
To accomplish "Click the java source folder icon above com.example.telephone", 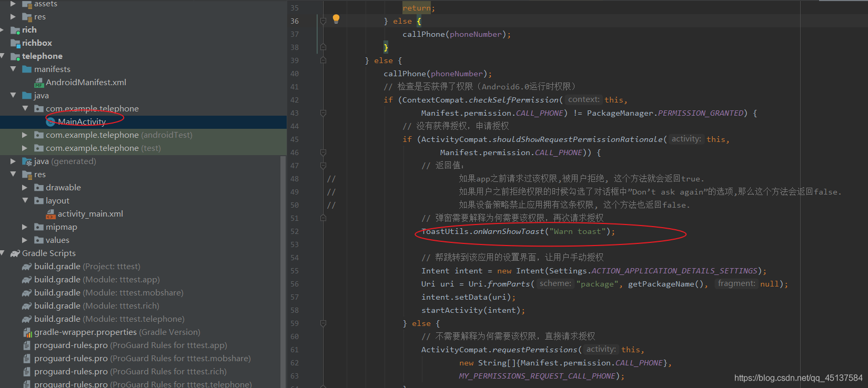I will click(27, 96).
